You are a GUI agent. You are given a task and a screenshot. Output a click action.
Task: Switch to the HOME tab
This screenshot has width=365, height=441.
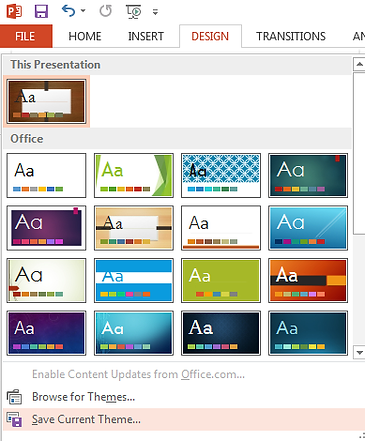pyautogui.click(x=85, y=36)
